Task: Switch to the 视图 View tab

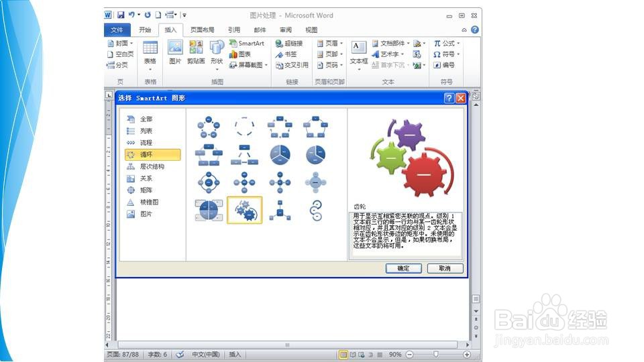Action: 311,29
